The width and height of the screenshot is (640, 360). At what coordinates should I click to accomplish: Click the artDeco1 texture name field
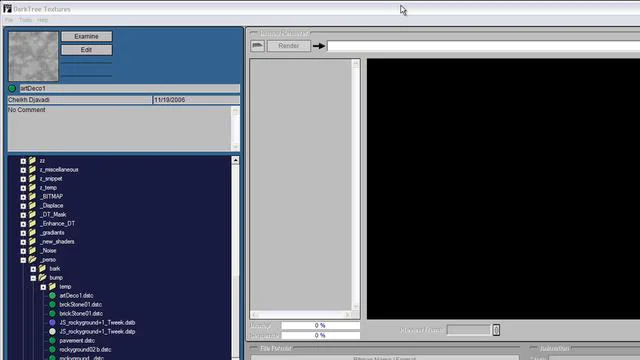point(129,88)
